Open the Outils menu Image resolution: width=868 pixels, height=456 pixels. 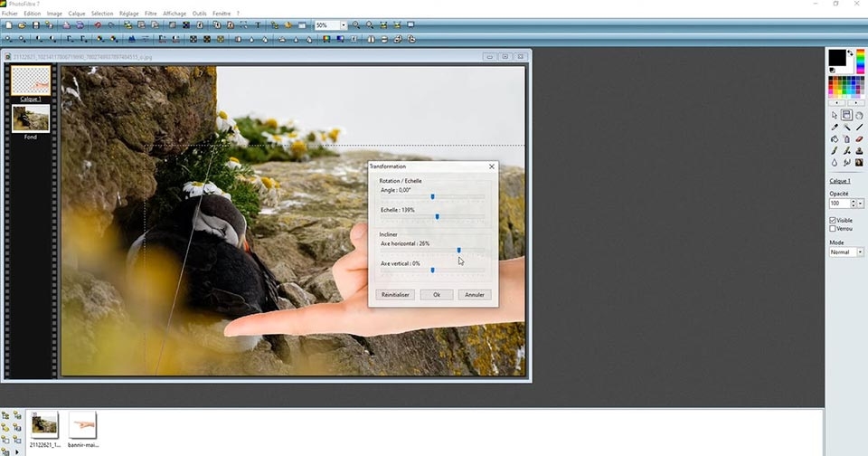click(x=199, y=14)
